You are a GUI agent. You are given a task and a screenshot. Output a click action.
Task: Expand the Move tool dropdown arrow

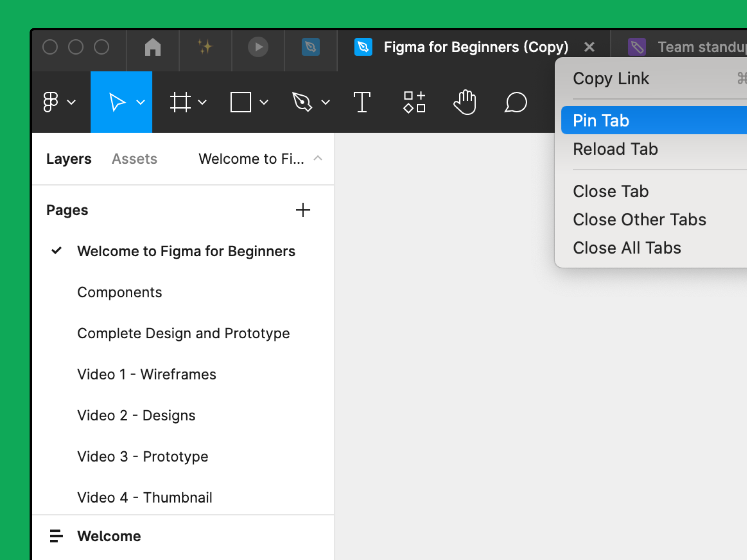click(x=140, y=102)
